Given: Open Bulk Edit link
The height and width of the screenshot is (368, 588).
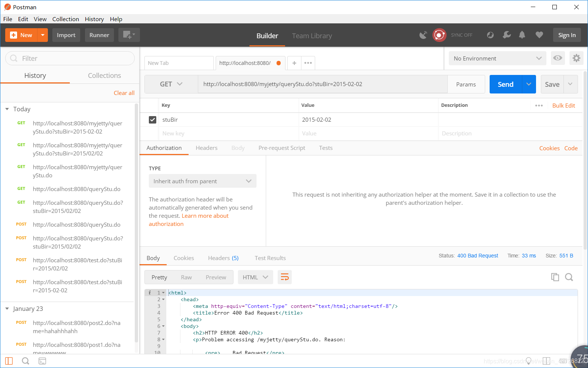Looking at the screenshot, I should coord(563,105).
